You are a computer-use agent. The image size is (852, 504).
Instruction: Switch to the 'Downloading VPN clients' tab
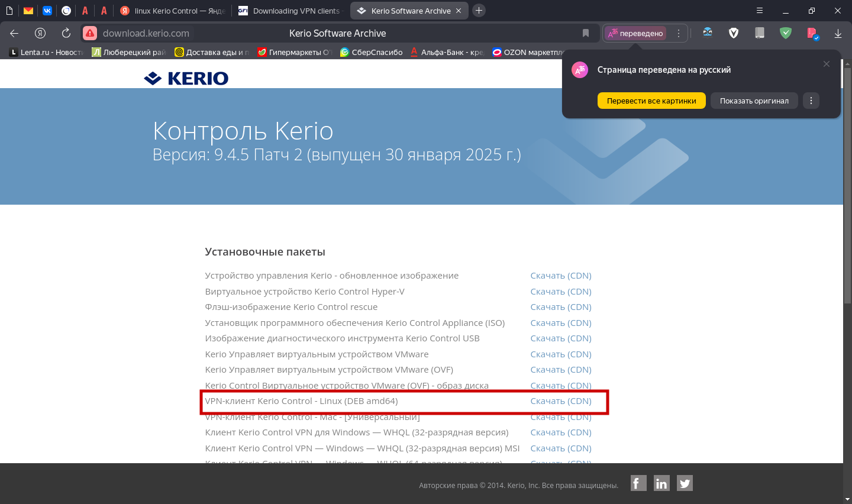pyautogui.click(x=291, y=11)
